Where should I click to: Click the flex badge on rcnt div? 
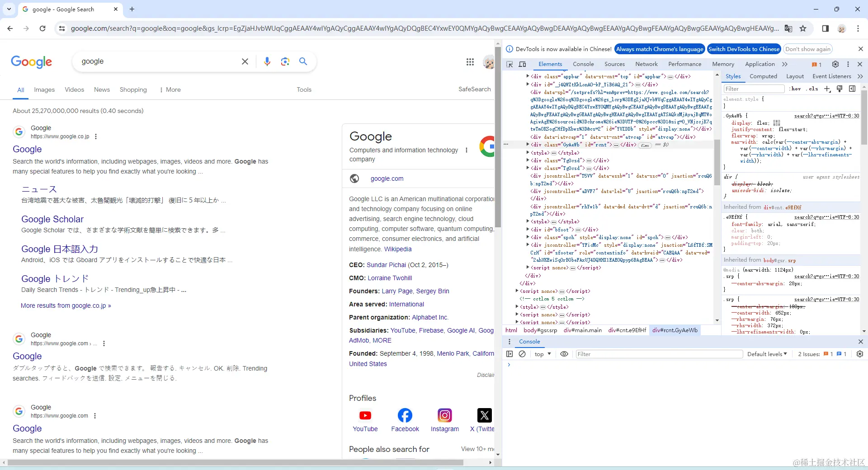click(645, 145)
